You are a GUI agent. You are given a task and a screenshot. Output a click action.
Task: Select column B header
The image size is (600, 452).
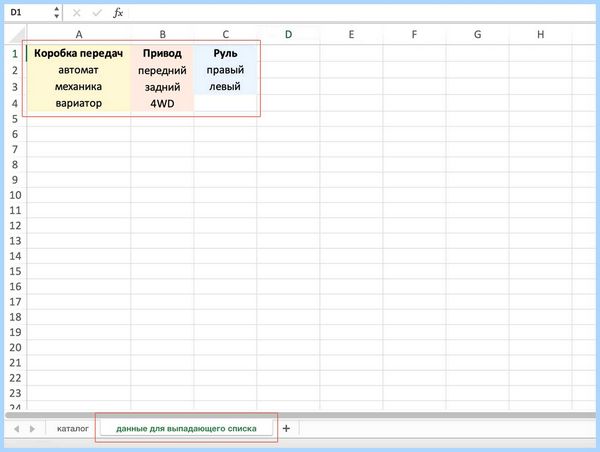click(162, 34)
